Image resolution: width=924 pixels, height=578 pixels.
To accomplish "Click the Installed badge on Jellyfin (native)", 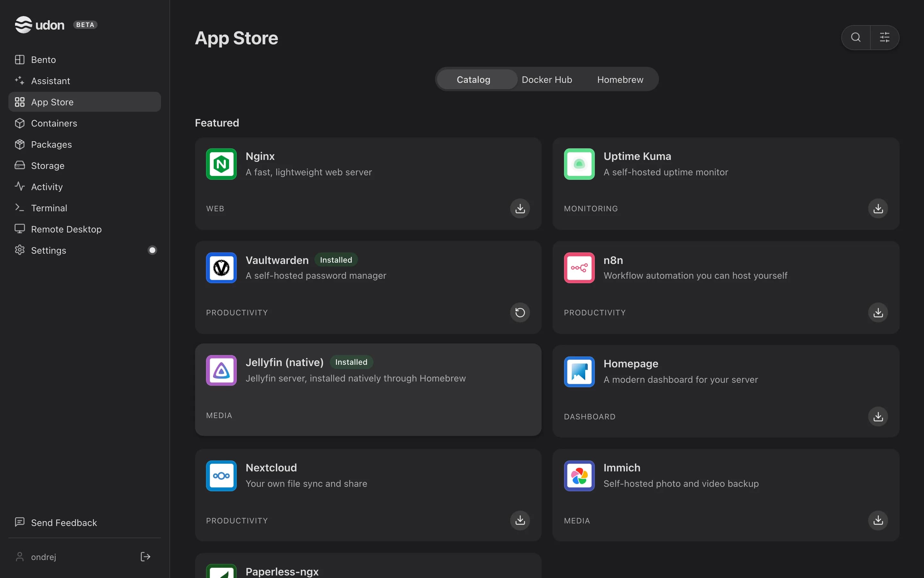I will (351, 362).
